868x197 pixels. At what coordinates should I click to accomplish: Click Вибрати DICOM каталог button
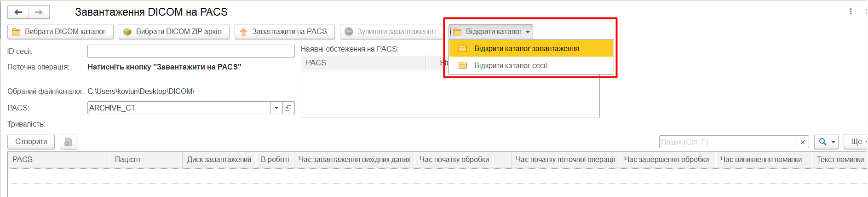(x=60, y=32)
